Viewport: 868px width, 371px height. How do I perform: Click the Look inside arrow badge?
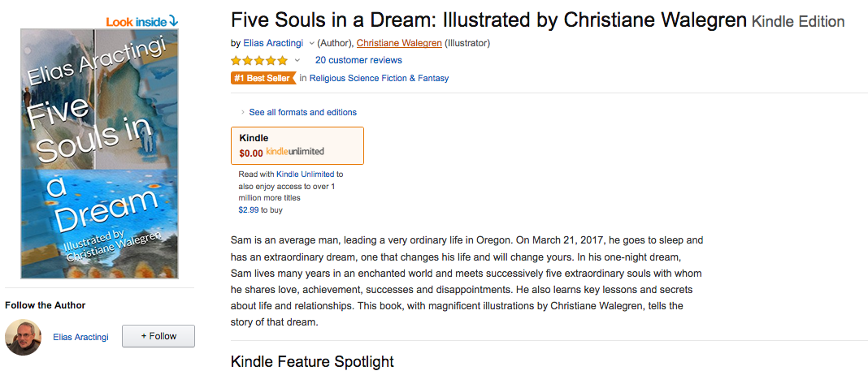pyautogui.click(x=141, y=20)
